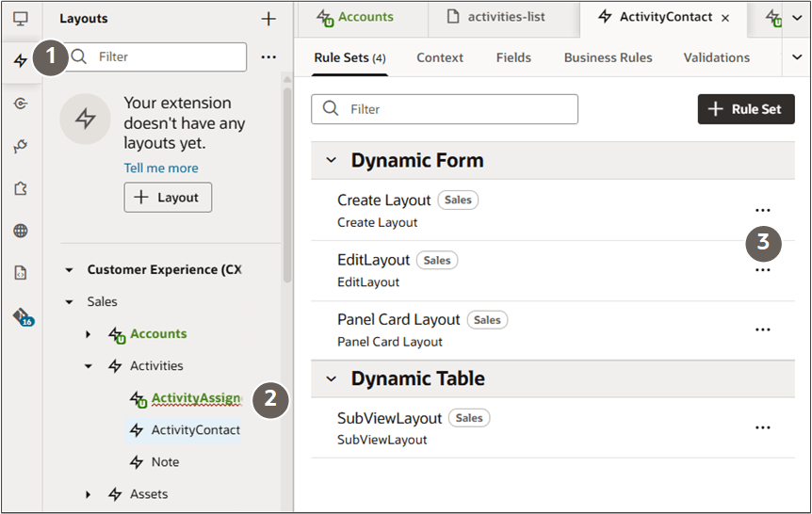This screenshot has width=812, height=514.
Task: Open the Tell me more link
Action: point(161,169)
